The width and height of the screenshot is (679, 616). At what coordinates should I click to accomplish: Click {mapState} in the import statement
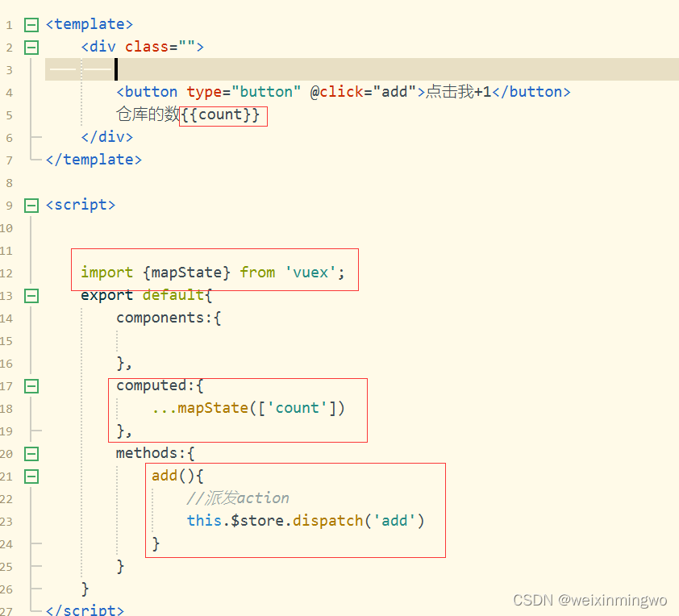[x=186, y=273]
